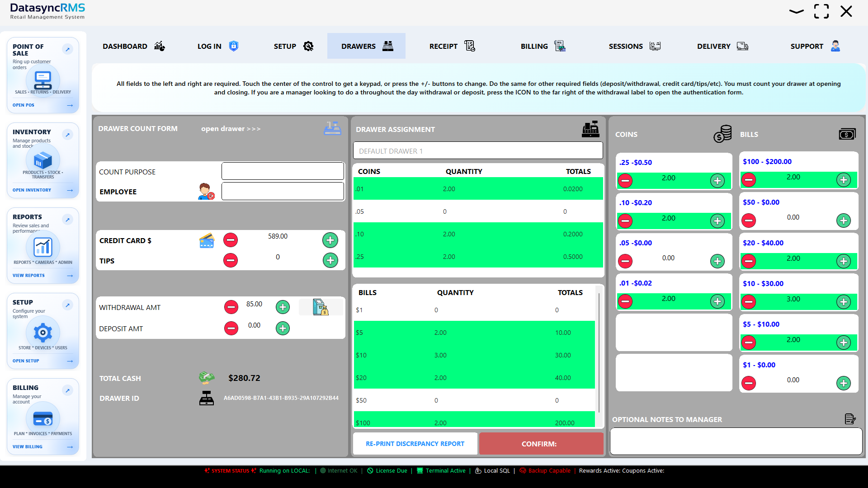Decrease the $100 bill count

click(x=749, y=180)
